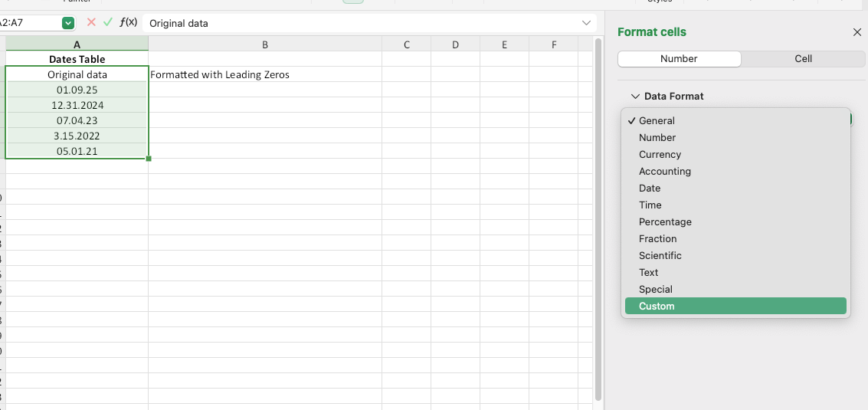The width and height of the screenshot is (868, 410).
Task: Select column E header
Action: (504, 44)
